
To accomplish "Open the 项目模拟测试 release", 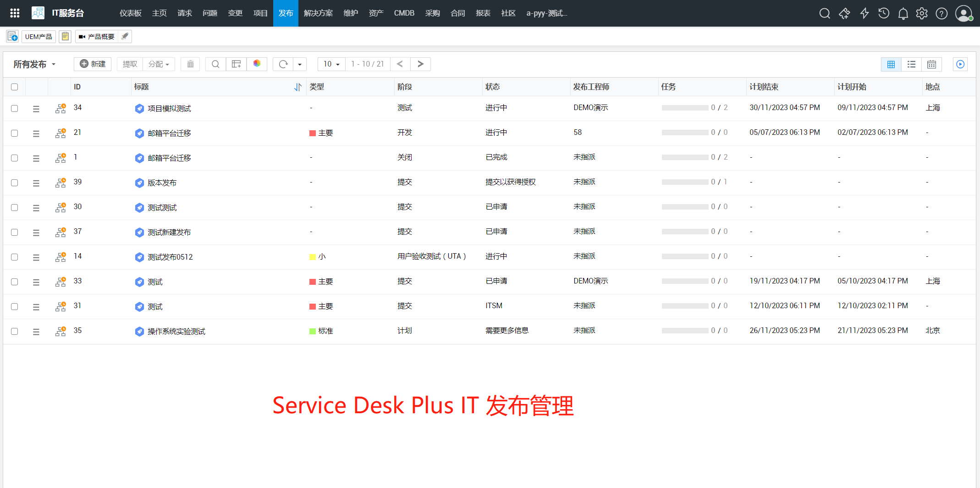I will (169, 109).
